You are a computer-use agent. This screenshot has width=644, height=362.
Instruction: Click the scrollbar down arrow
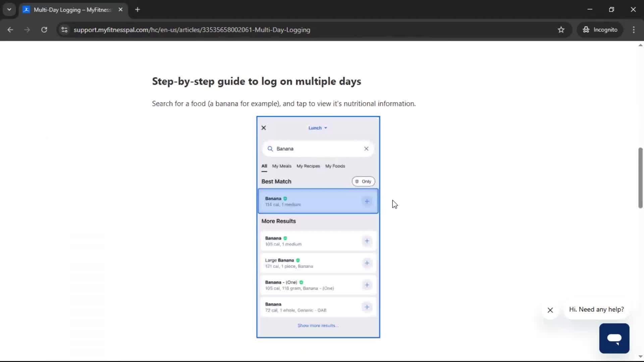[x=640, y=357]
